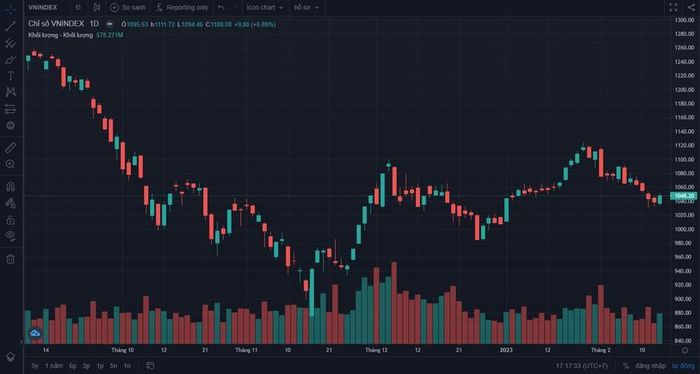Select the brush drawing tool
This screenshot has width=700, height=374.
click(x=11, y=59)
